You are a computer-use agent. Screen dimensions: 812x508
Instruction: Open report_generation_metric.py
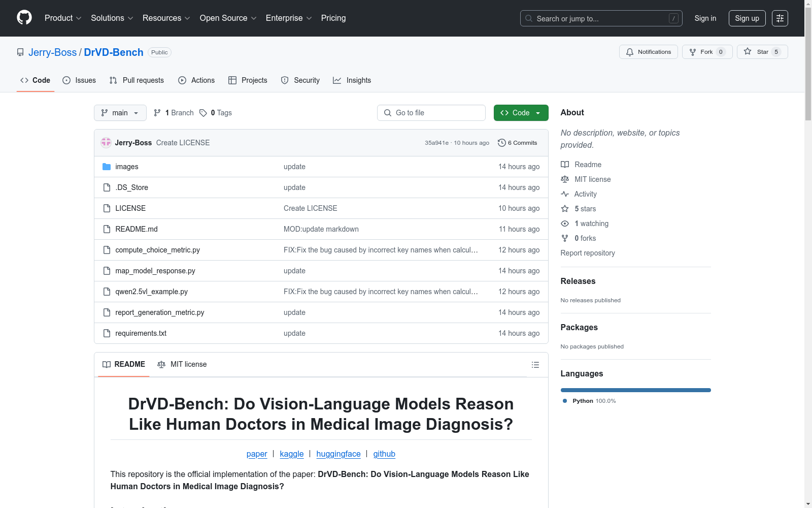coord(160,312)
